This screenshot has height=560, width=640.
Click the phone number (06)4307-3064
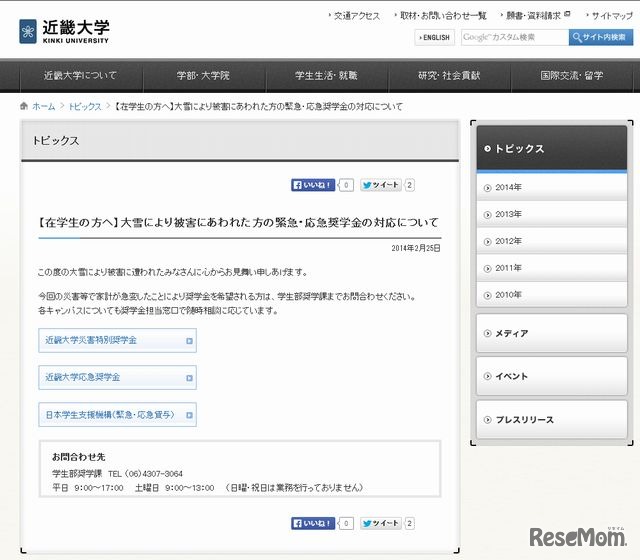(x=153, y=474)
